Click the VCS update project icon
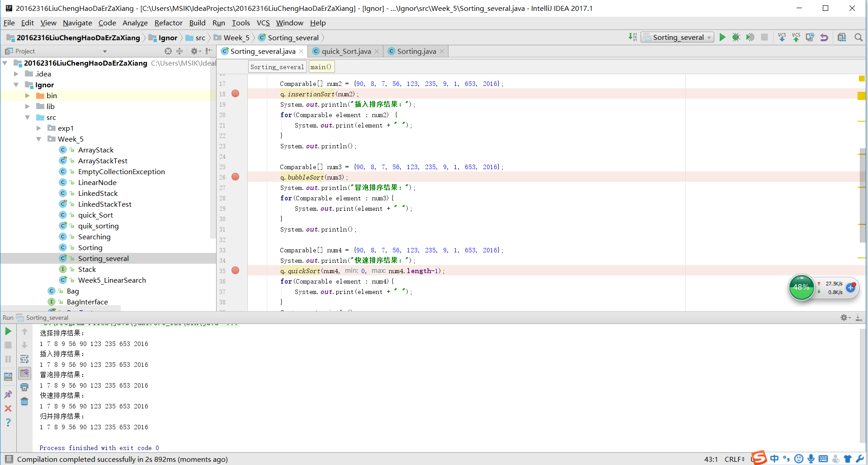868x465 pixels. point(782,37)
